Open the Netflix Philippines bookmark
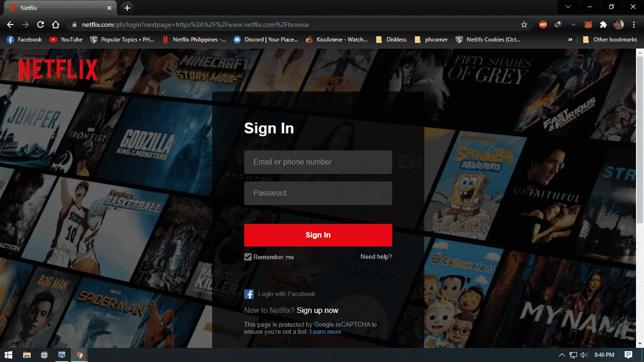Screen dimensions: 644x362 point(194,40)
